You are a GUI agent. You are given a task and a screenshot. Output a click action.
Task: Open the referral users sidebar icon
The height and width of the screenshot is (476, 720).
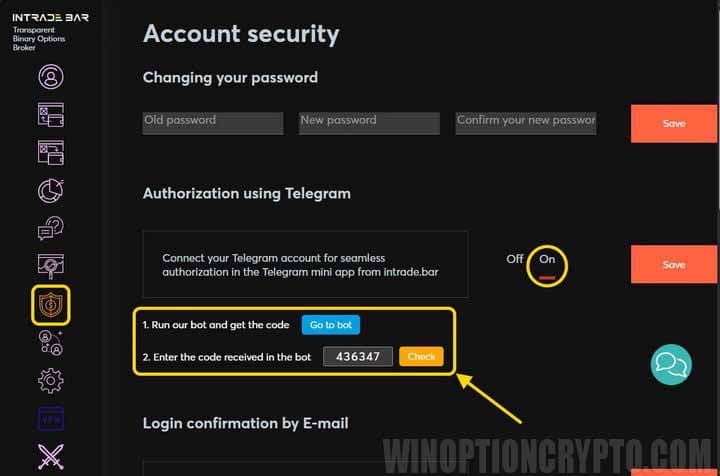pyautogui.click(x=51, y=343)
